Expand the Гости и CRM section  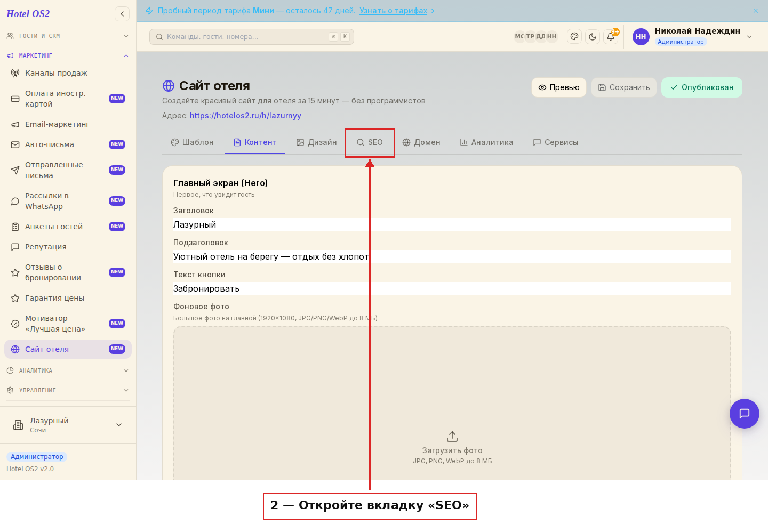[68, 36]
